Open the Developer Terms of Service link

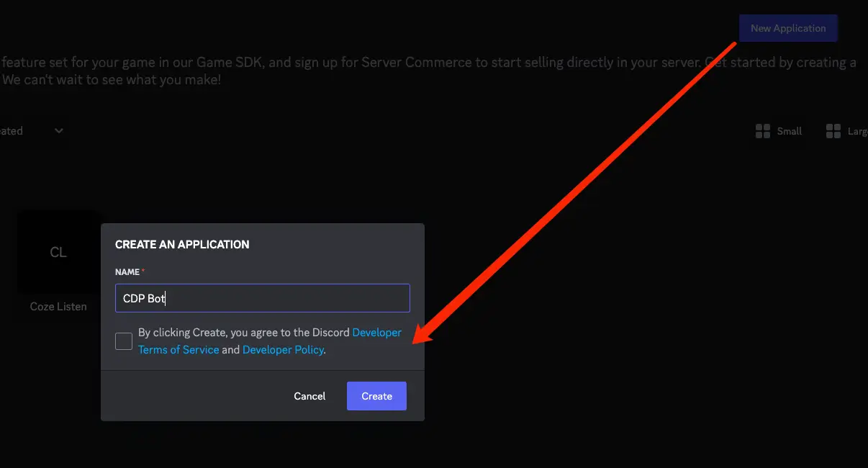point(178,350)
